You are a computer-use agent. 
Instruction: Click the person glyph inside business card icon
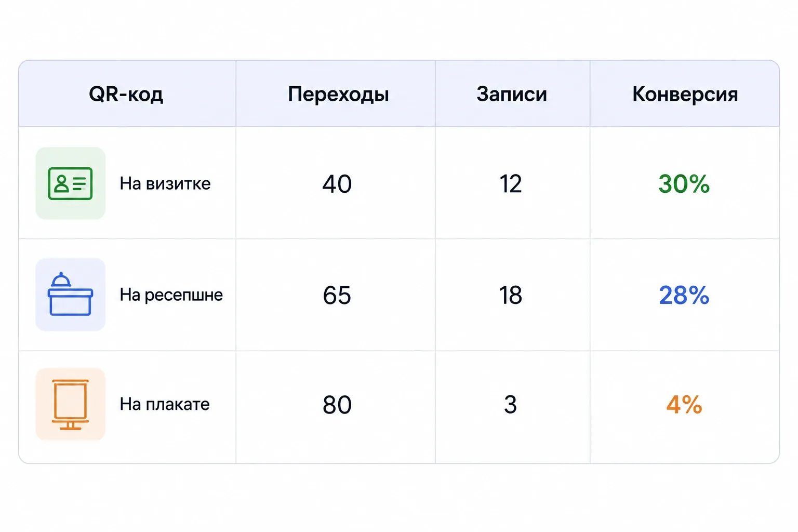tap(61, 183)
